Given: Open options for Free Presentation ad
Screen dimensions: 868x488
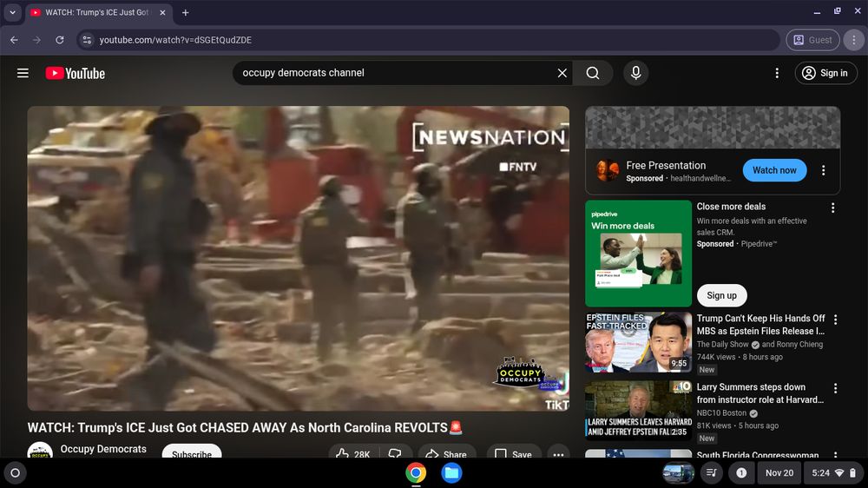Looking at the screenshot, I should pyautogui.click(x=823, y=170).
